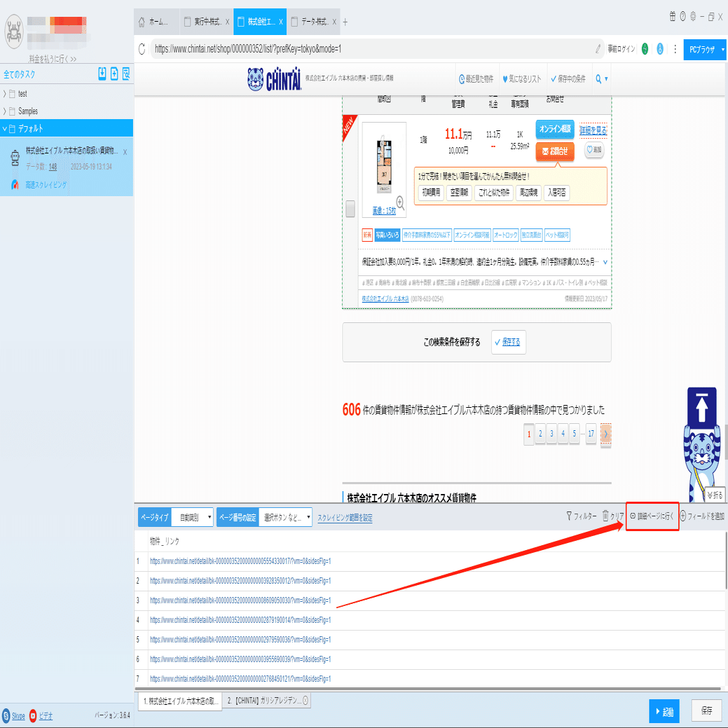Click the next page arrow in pagination
The width and height of the screenshot is (728, 728).
coord(605,434)
